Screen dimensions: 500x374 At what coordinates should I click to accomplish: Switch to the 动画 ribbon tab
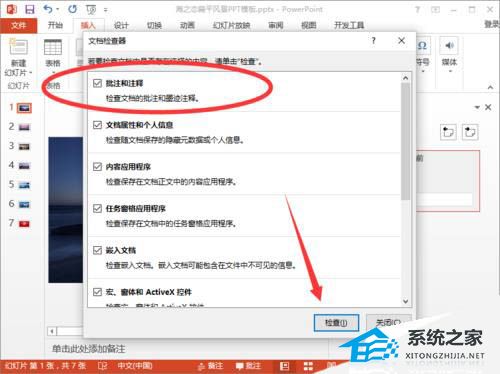[x=187, y=25]
